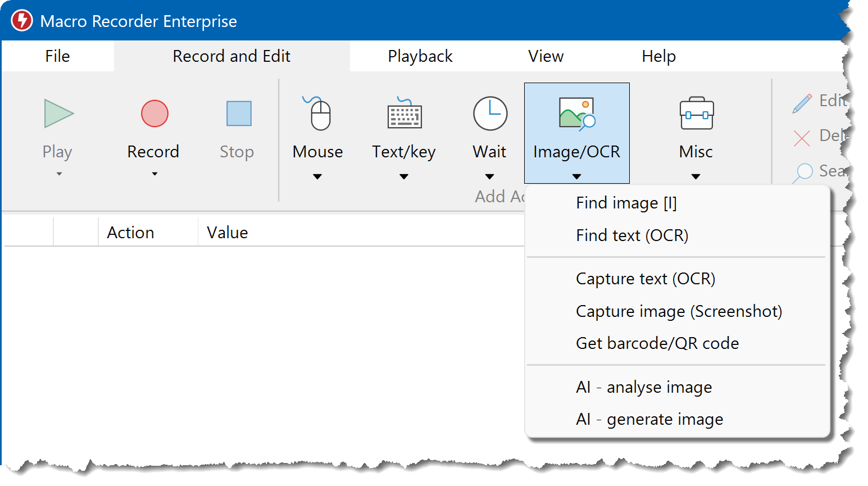
Task: Click the green Play triangle icon
Action: (x=58, y=113)
